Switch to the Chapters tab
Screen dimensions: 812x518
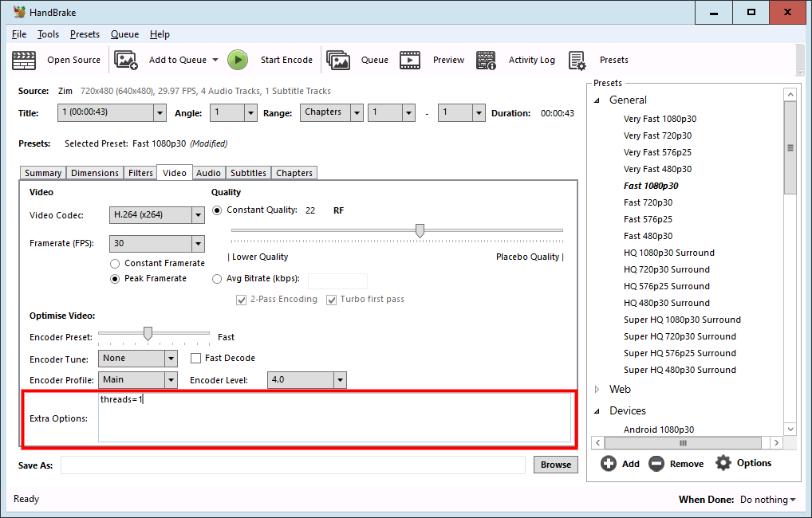294,173
